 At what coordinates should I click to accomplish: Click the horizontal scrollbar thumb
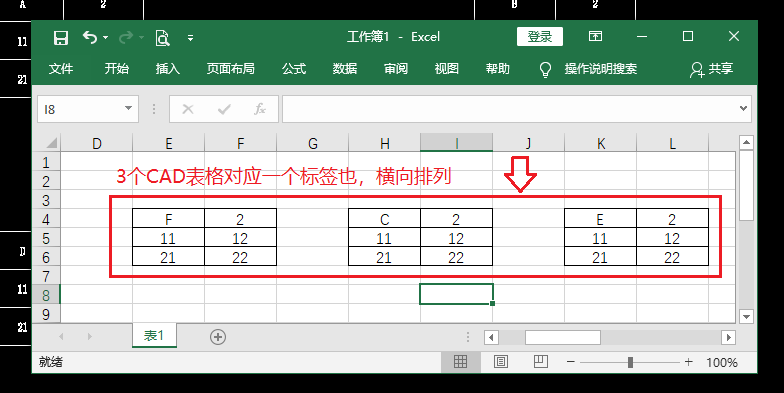[x=562, y=338]
